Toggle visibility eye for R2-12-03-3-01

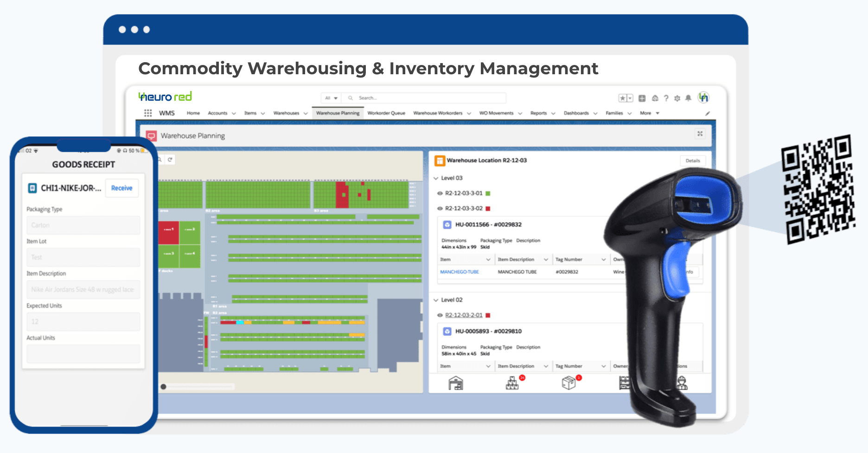[x=440, y=194]
